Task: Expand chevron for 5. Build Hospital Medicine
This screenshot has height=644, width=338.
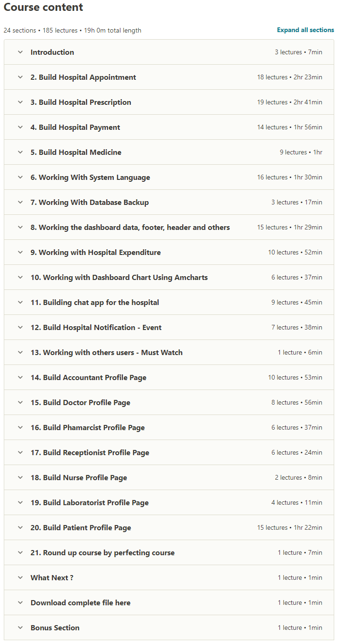Action: (20, 153)
